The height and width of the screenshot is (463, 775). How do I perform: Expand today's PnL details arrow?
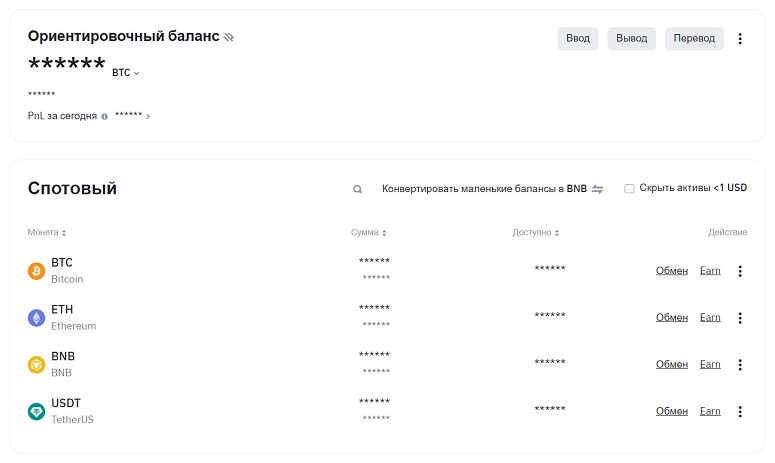tap(148, 116)
